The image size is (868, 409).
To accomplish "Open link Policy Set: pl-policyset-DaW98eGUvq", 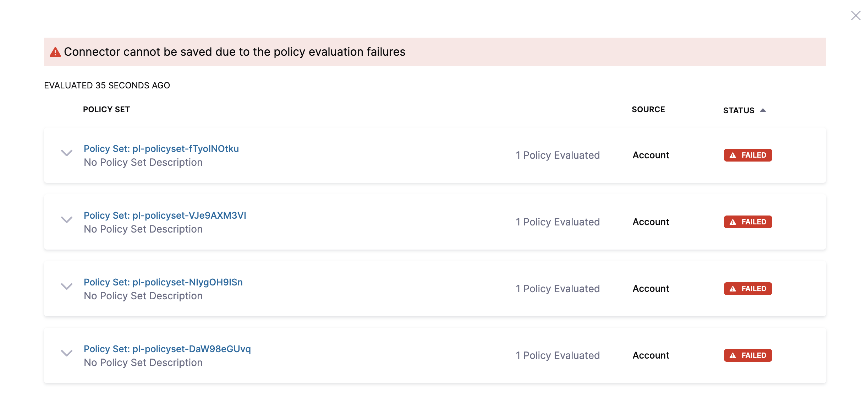I will [167, 349].
